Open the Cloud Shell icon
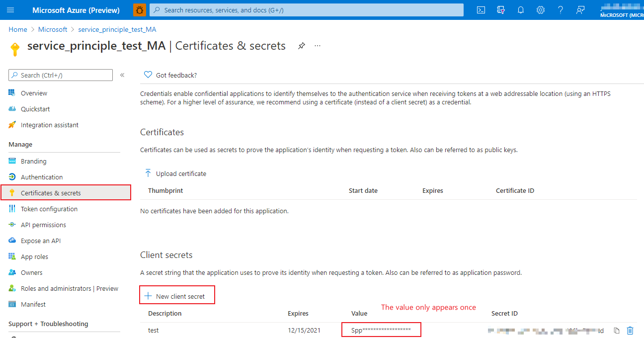644x338 pixels. 481,10
